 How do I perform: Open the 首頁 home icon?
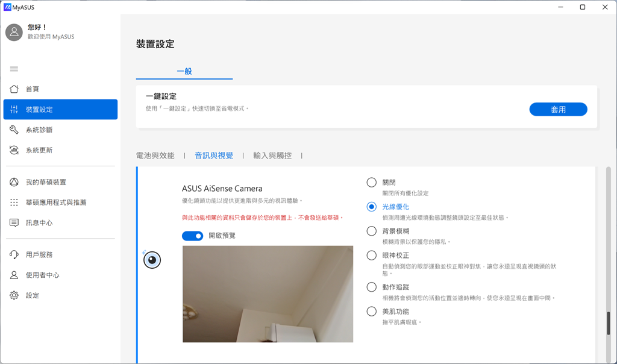click(x=14, y=89)
